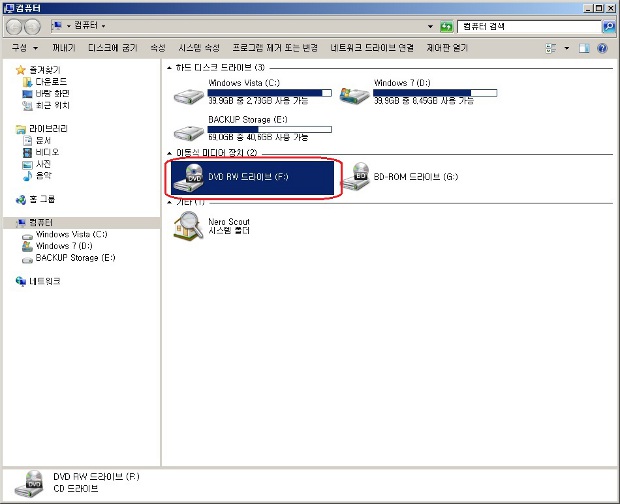Click the blue help icon in toolbar
This screenshot has width=620, height=504.
tap(603, 47)
